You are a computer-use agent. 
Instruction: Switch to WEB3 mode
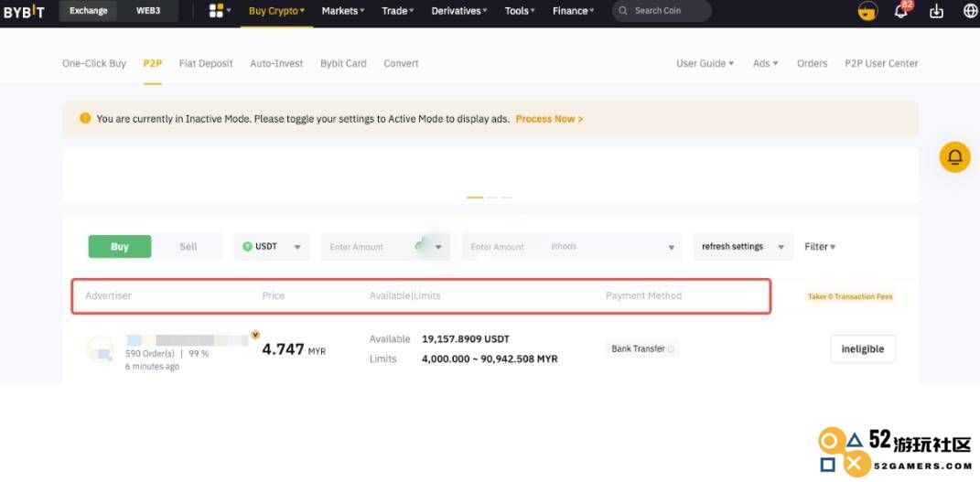click(148, 11)
